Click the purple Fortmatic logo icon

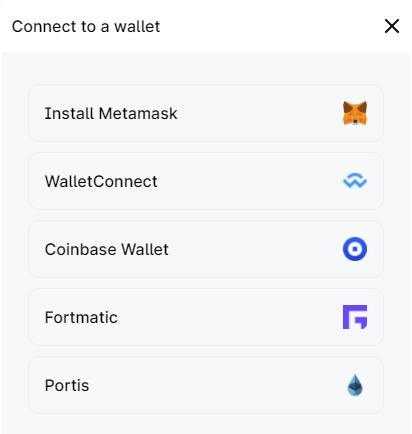click(355, 317)
